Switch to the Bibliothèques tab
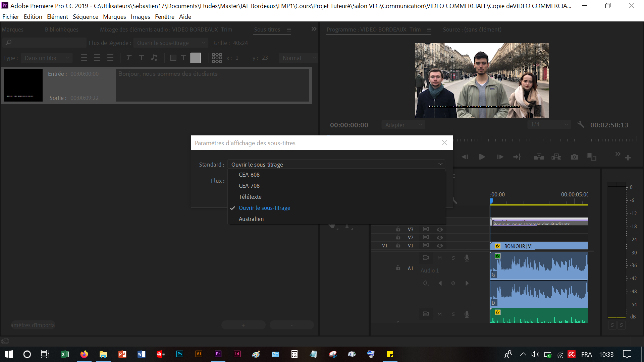Screen dimensions: 644x362 tap(61, 29)
